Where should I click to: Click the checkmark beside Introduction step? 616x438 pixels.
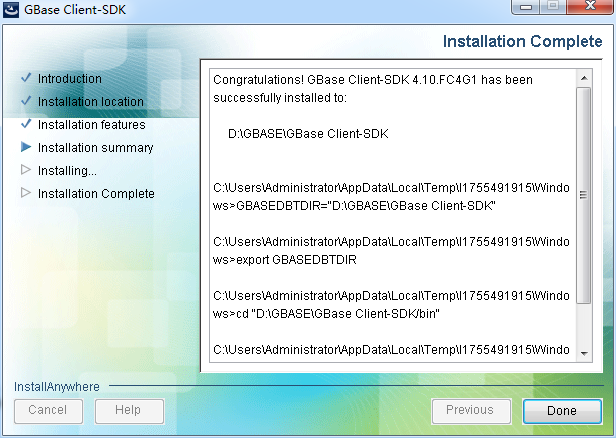coord(25,78)
